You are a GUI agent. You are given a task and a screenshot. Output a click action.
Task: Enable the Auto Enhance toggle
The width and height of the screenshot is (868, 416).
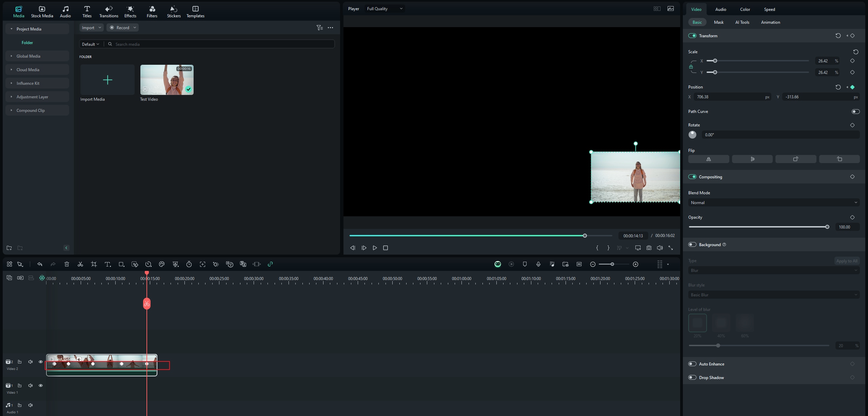(x=692, y=364)
